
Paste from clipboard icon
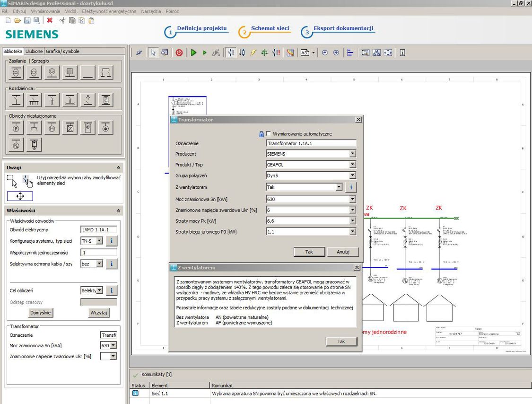click(91, 21)
